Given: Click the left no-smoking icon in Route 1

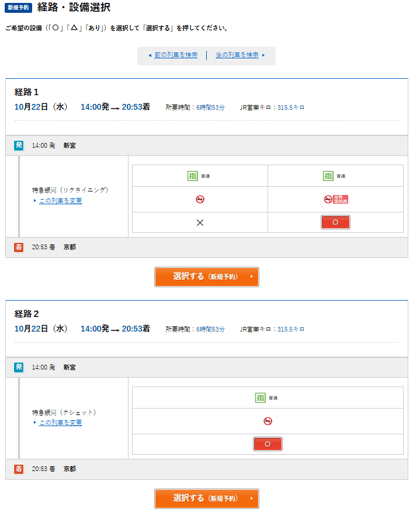Looking at the screenshot, I should click(200, 199).
